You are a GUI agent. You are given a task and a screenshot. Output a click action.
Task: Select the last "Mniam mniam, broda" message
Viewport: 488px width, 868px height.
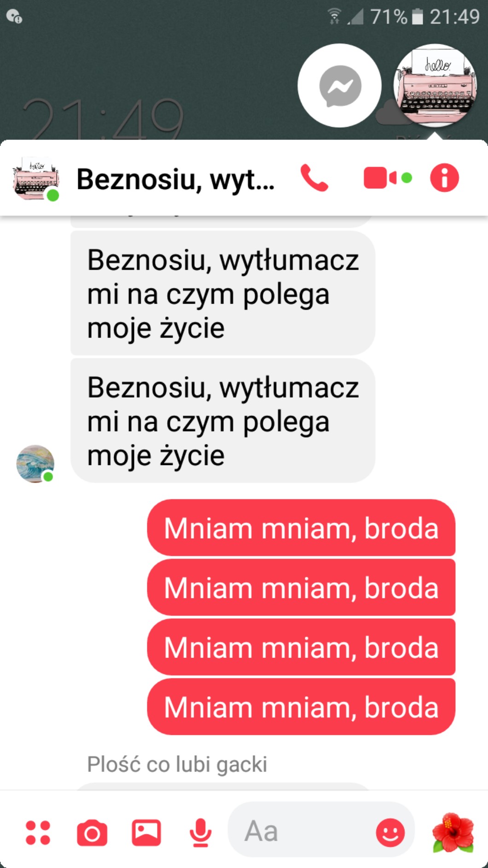coord(301,707)
